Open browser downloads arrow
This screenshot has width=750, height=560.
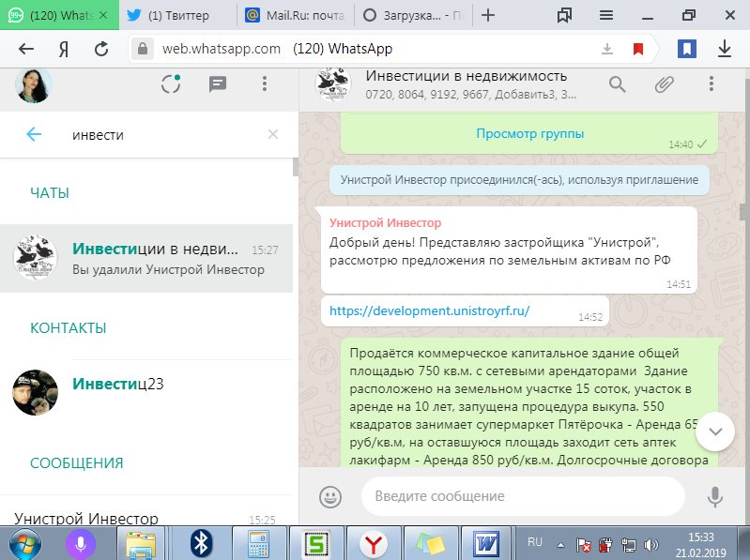click(725, 49)
